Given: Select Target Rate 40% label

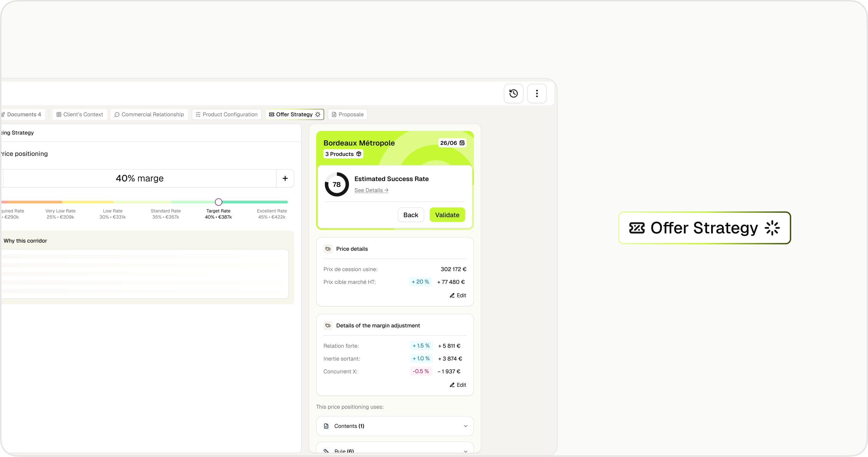Looking at the screenshot, I should click(218, 214).
